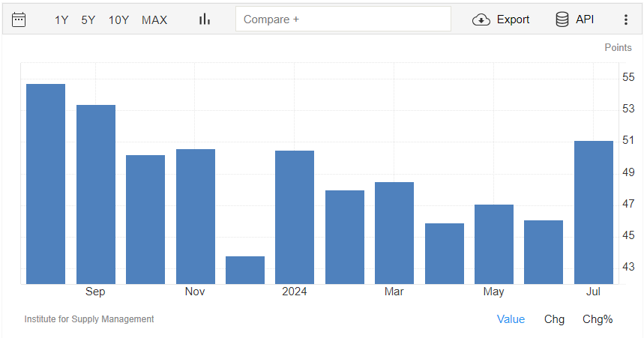The image size is (644, 338).
Task: Click the 55 axis label
Action: point(628,77)
